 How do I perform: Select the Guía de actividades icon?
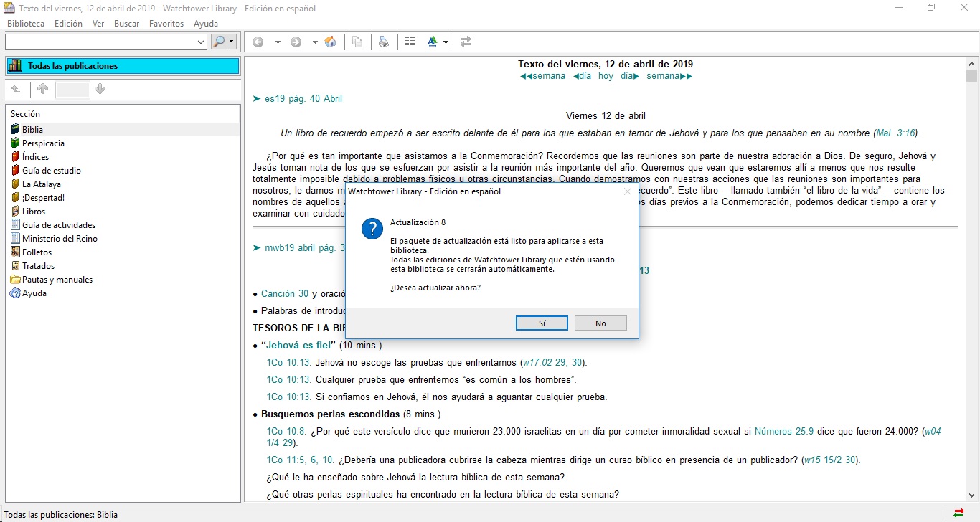[x=15, y=225]
